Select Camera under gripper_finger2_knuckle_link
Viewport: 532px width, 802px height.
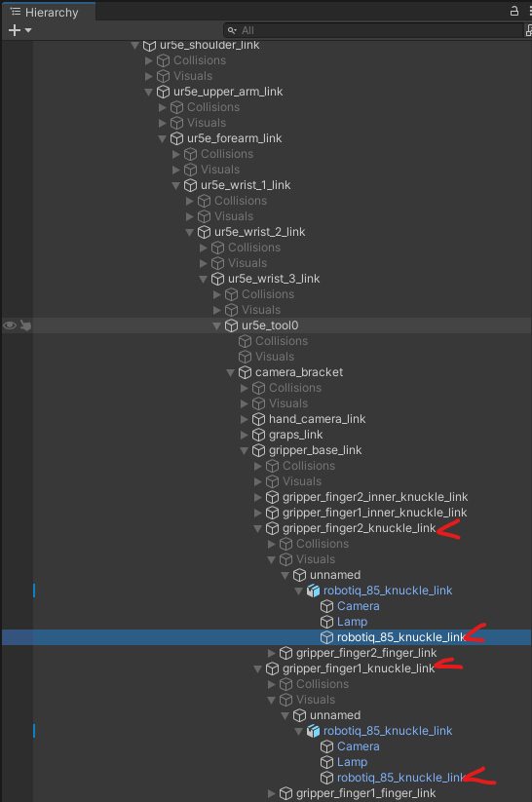tap(359, 606)
